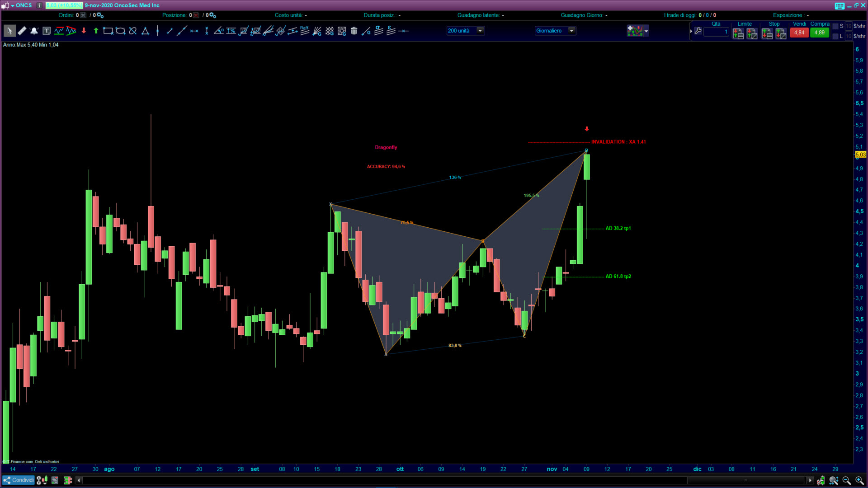Enable the S stop checkbox
Viewport: 868px width, 488px height.
click(835, 26)
